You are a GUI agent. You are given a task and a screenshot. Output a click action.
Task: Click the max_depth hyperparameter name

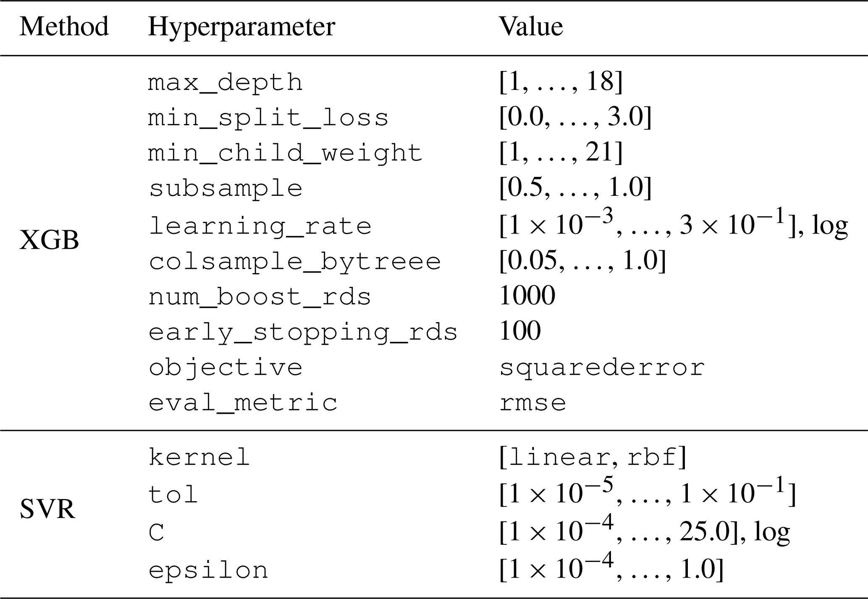(x=225, y=82)
